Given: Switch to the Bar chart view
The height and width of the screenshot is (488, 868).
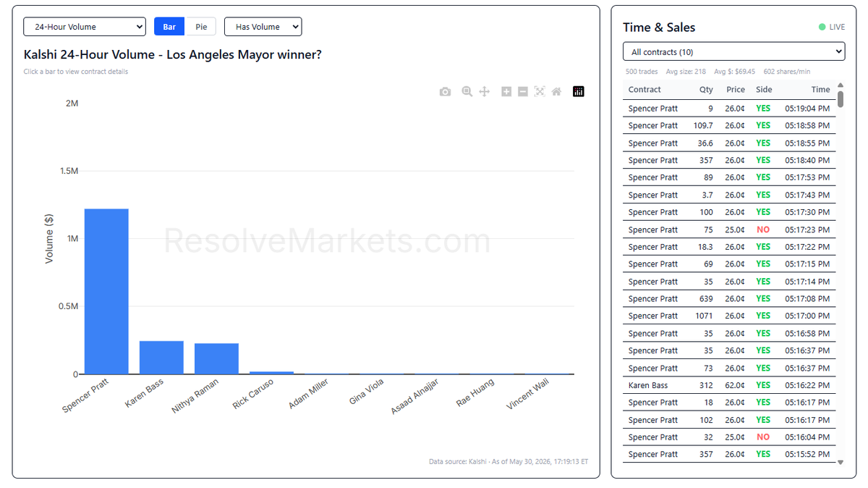Looking at the screenshot, I should click(x=169, y=27).
